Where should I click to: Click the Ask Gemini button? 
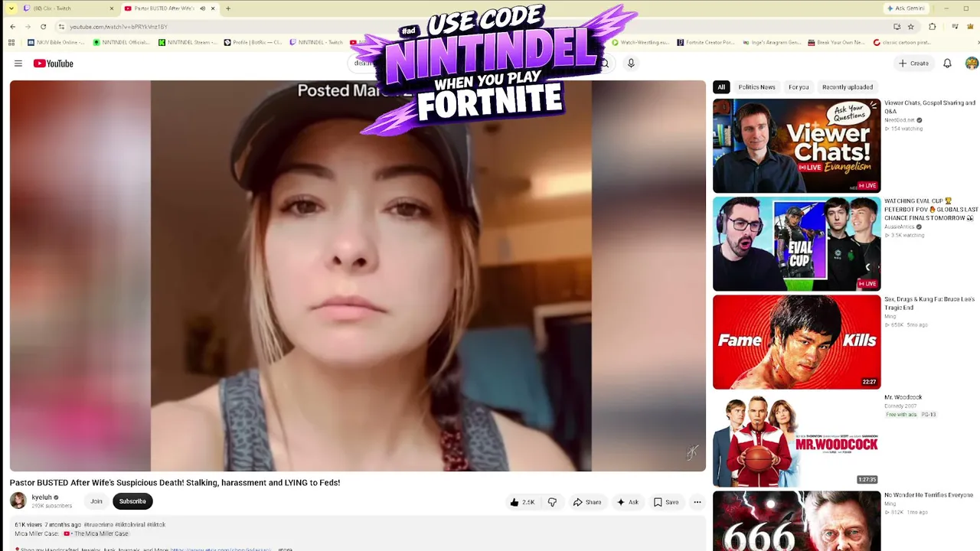pyautogui.click(x=905, y=8)
